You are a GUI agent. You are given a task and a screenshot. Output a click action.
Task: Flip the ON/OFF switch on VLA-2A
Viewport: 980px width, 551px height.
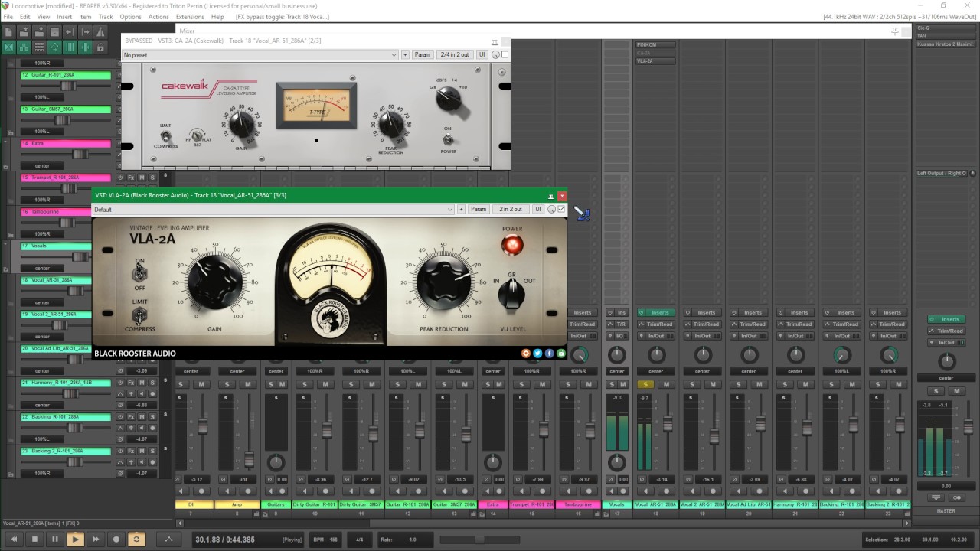pos(140,273)
